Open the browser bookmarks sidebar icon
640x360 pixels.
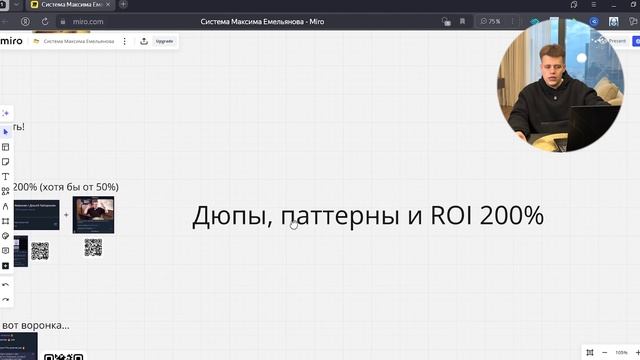tap(574, 4)
